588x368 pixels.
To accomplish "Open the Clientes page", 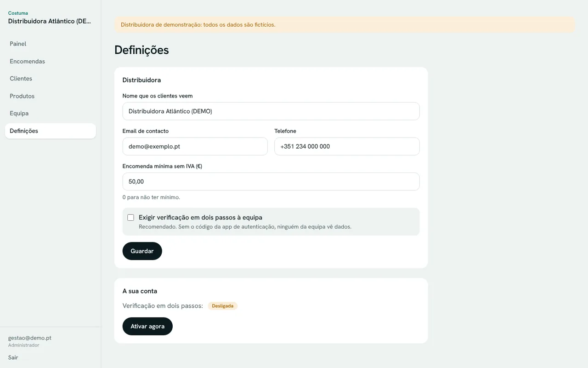I will 51,79.
